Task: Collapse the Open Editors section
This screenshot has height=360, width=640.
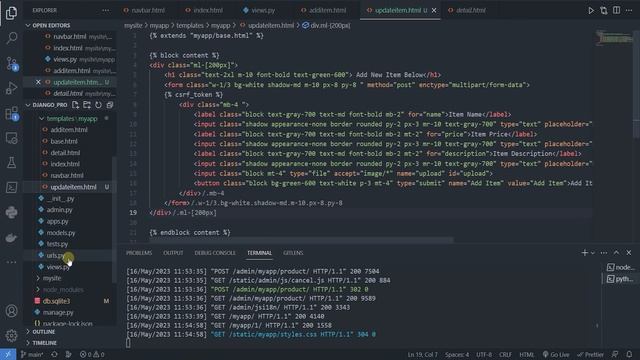Action: click(51, 25)
